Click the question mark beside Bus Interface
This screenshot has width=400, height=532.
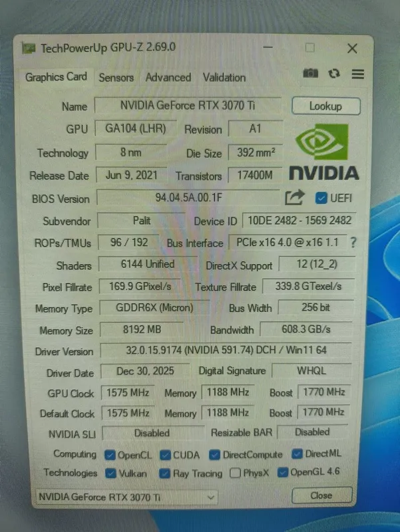coord(353,242)
